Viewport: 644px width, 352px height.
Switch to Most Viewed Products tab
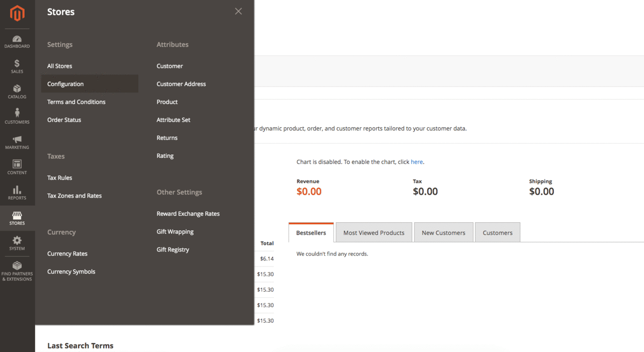pos(373,233)
